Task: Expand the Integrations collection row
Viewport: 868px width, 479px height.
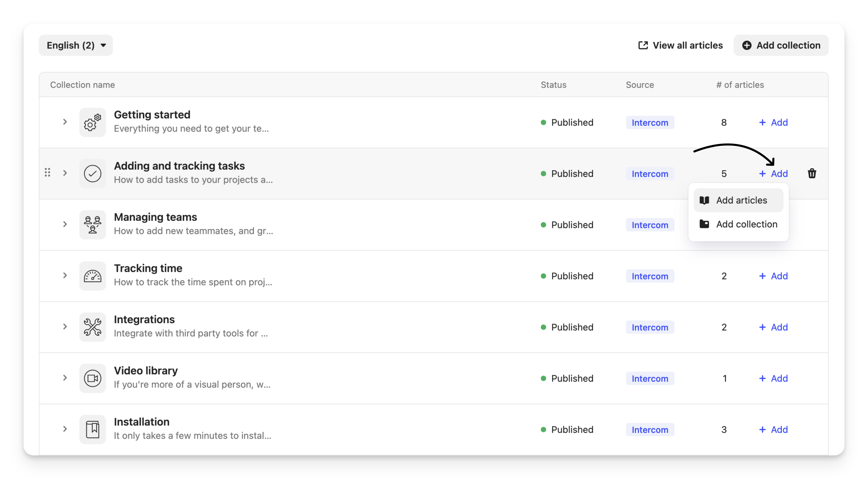Action: coord(65,327)
